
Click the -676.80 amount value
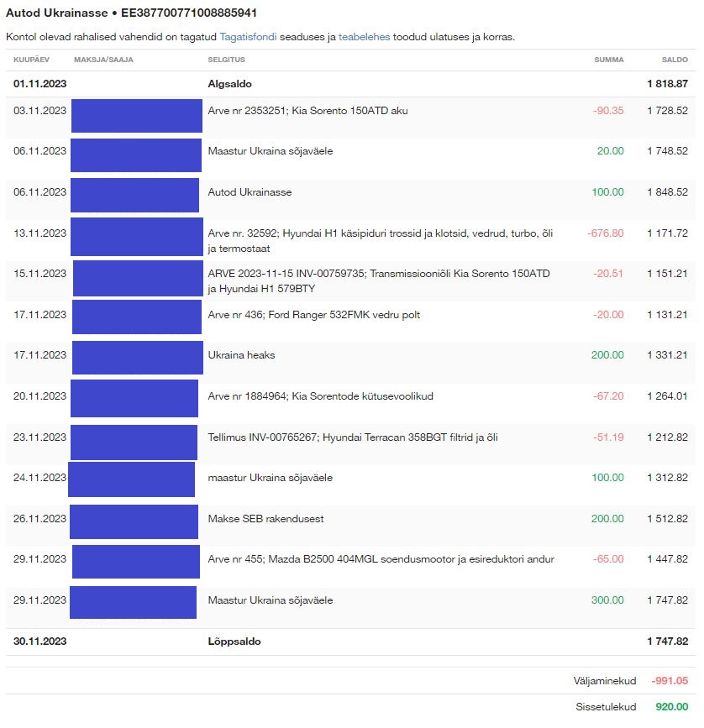click(x=605, y=233)
